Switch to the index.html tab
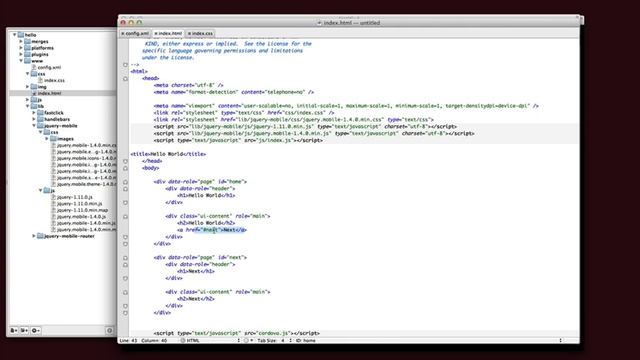This screenshot has width=640, height=360. click(x=168, y=33)
